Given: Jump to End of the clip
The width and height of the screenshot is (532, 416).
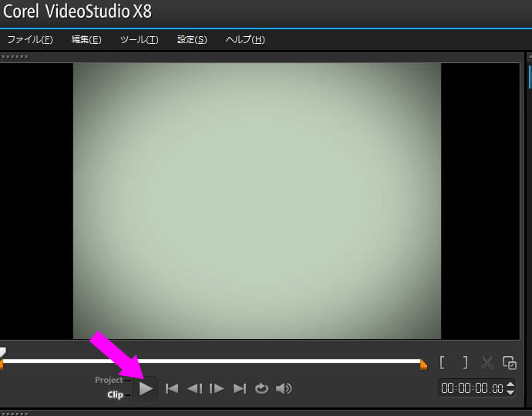Looking at the screenshot, I should click(240, 388).
